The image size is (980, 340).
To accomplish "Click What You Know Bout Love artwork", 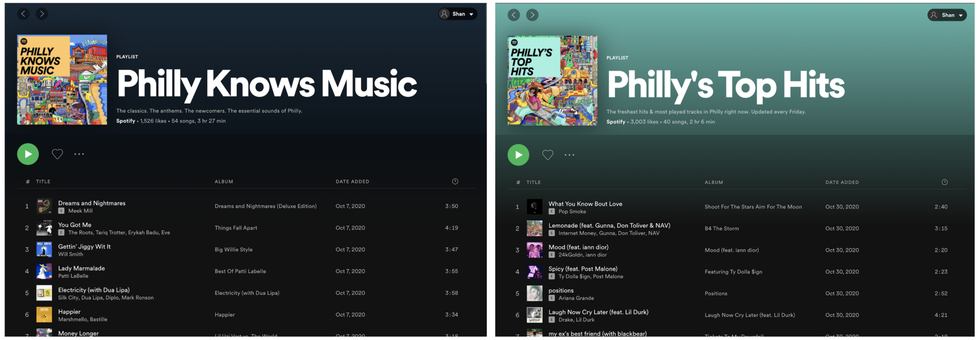I will pos(535,207).
